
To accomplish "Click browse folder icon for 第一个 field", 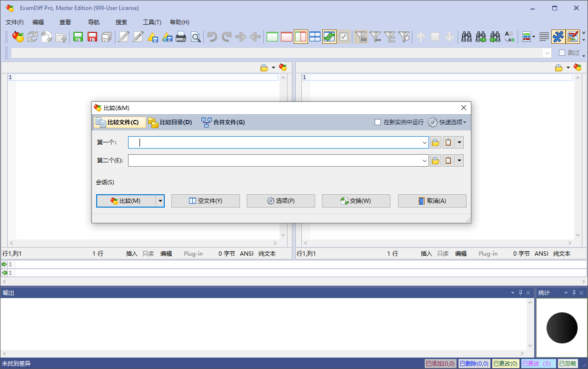I will point(436,142).
